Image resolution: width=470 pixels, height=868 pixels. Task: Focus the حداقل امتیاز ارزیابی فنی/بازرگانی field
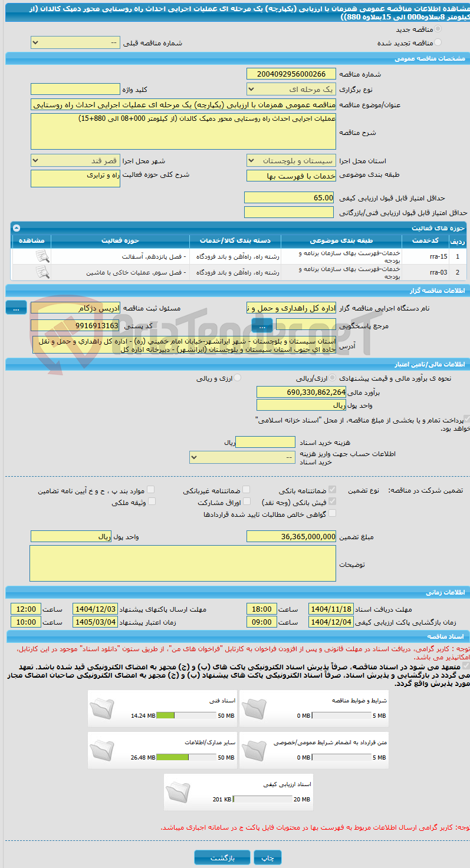coord(290,212)
